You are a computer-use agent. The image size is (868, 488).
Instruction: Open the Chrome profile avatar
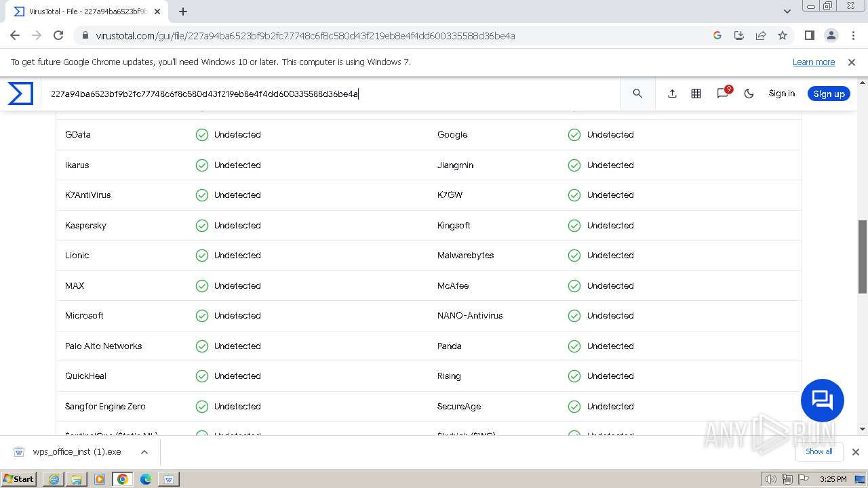tap(831, 35)
